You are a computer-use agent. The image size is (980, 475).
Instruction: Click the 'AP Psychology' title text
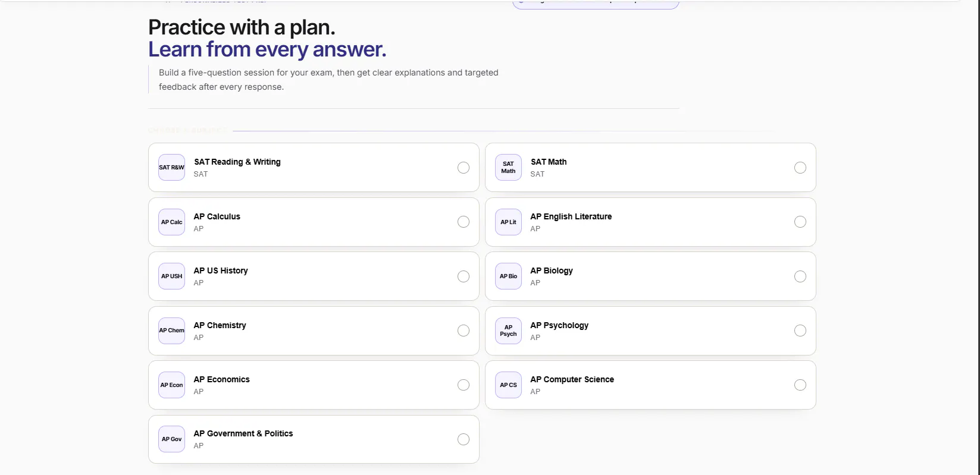click(x=559, y=325)
